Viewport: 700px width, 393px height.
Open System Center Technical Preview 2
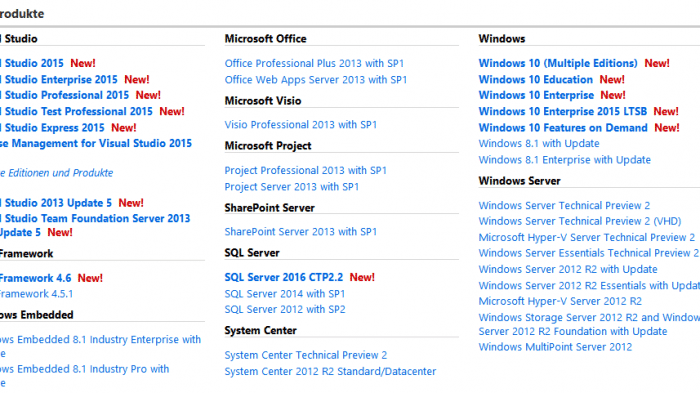tap(306, 355)
